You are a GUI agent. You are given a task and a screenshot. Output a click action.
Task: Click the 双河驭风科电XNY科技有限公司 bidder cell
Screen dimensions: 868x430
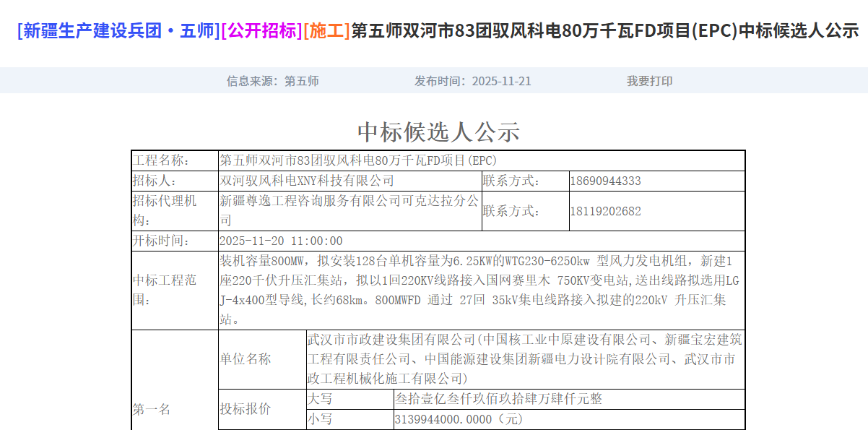(307, 181)
